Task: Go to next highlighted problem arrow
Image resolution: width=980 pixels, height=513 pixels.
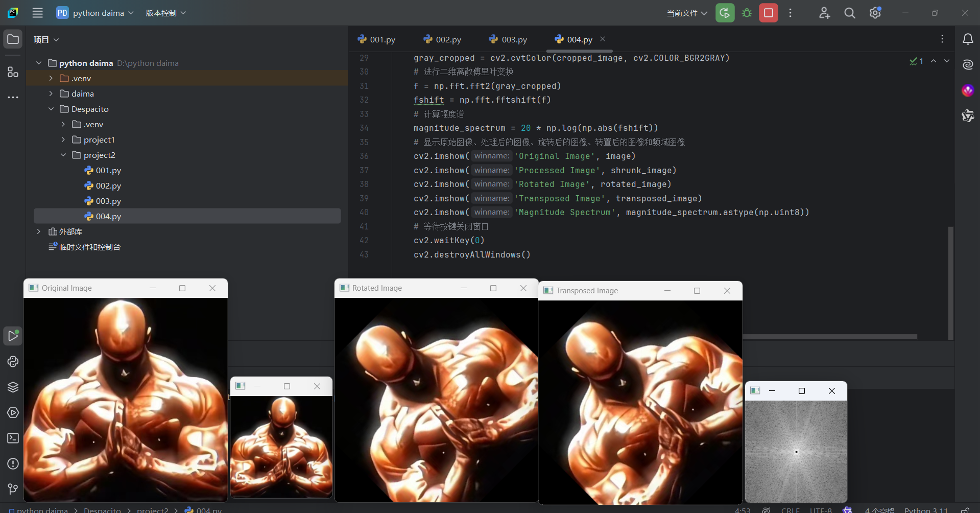Action: pos(947,61)
